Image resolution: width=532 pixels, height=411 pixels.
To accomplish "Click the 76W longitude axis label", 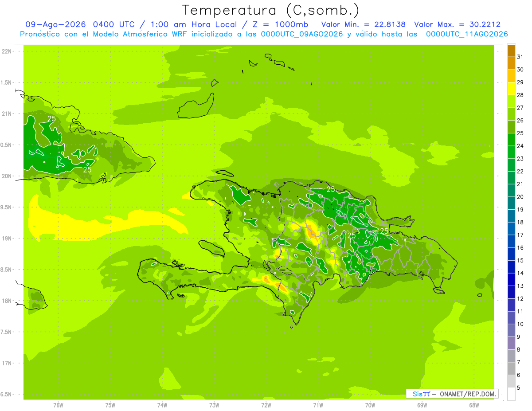I will click(58, 405).
